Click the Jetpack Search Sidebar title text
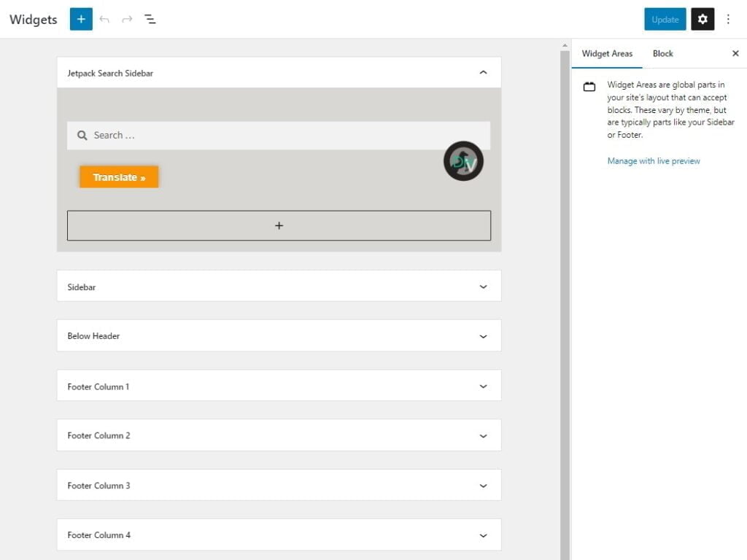The height and width of the screenshot is (560, 747). 110,74
